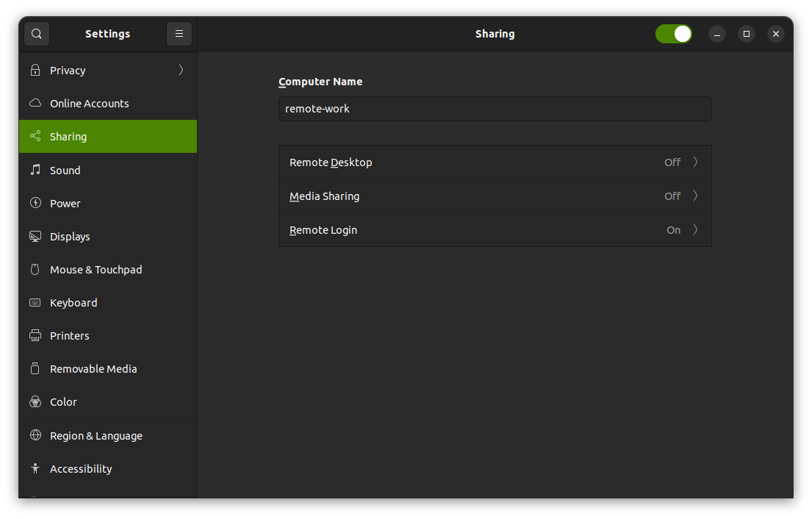Click the Power lightning icon
Screen dimensions: 812x519
click(x=35, y=204)
